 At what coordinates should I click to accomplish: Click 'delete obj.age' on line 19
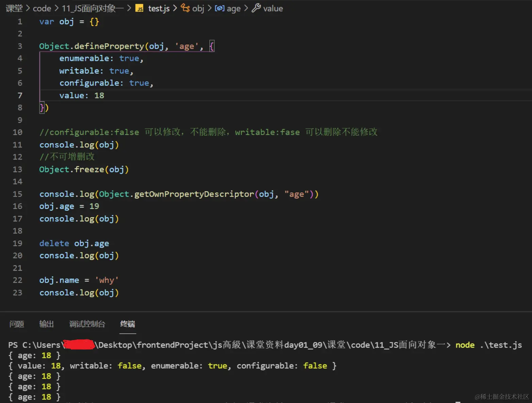[74, 244]
